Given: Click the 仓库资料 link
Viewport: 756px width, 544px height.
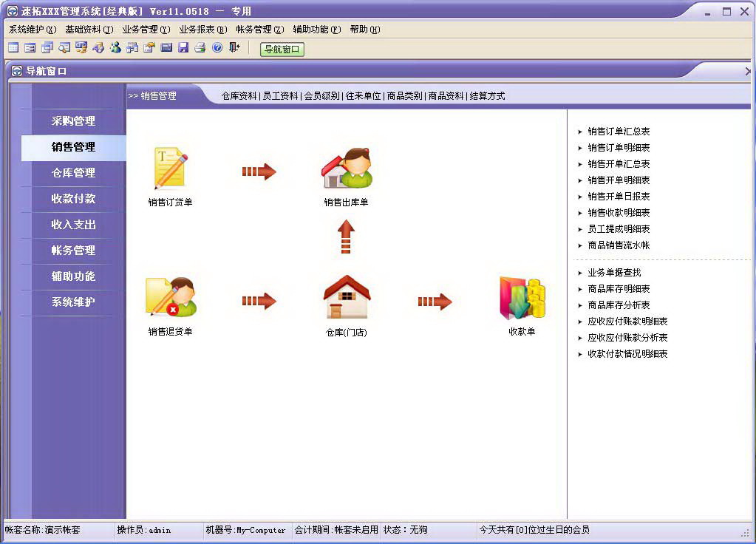Looking at the screenshot, I should [239, 96].
